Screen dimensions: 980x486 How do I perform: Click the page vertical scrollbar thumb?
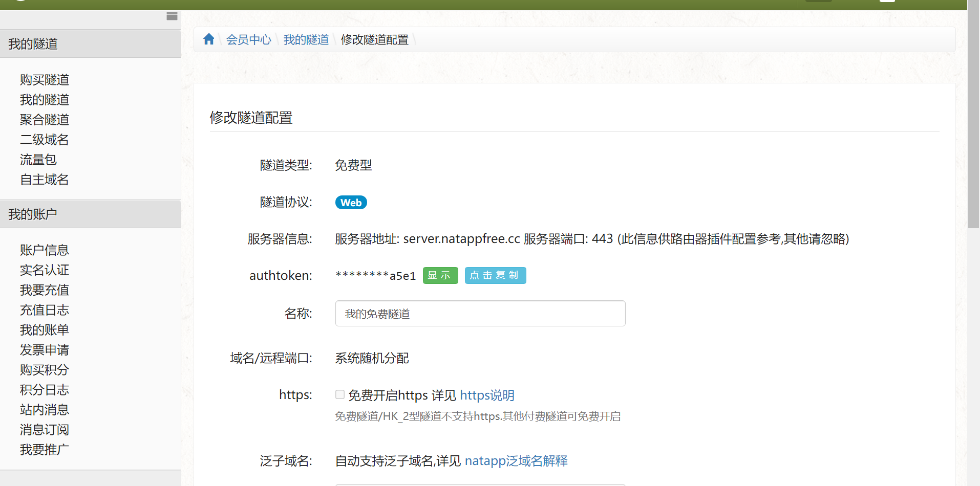[x=973, y=115]
